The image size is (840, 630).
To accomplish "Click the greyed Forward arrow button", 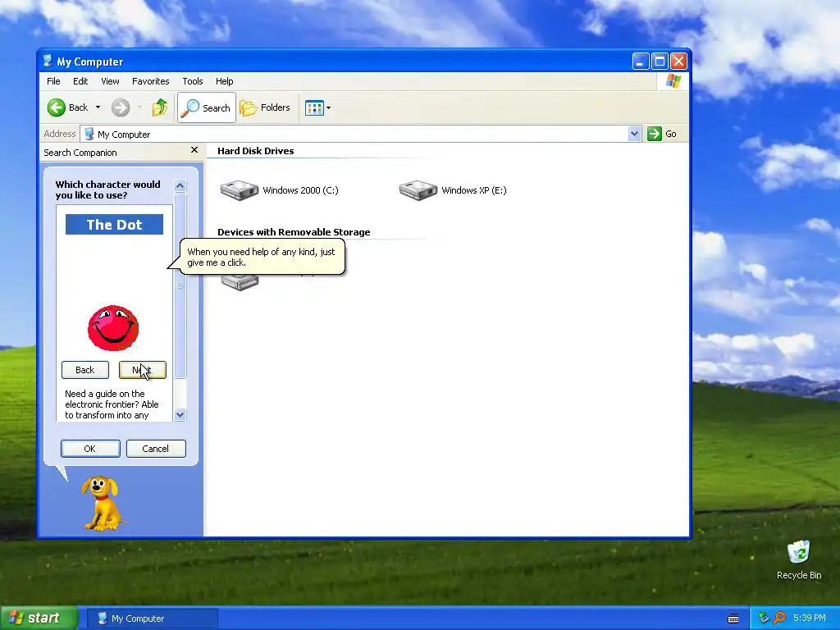I will [121, 107].
